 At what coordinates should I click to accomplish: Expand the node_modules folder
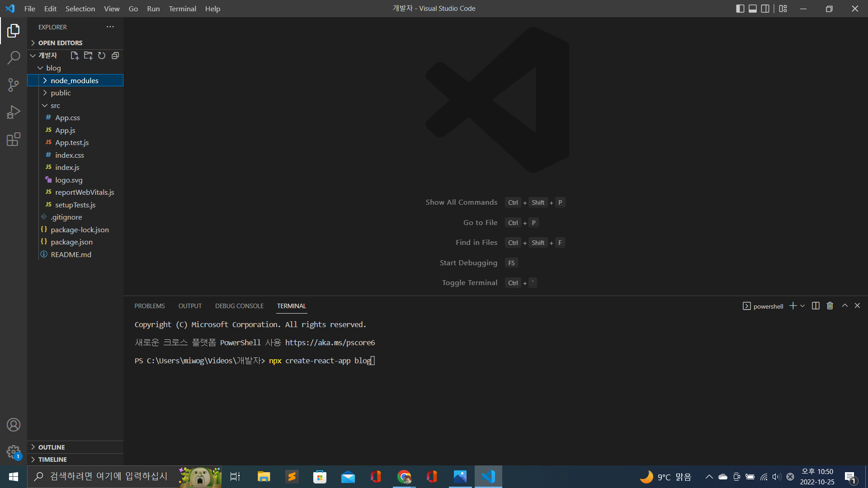74,80
